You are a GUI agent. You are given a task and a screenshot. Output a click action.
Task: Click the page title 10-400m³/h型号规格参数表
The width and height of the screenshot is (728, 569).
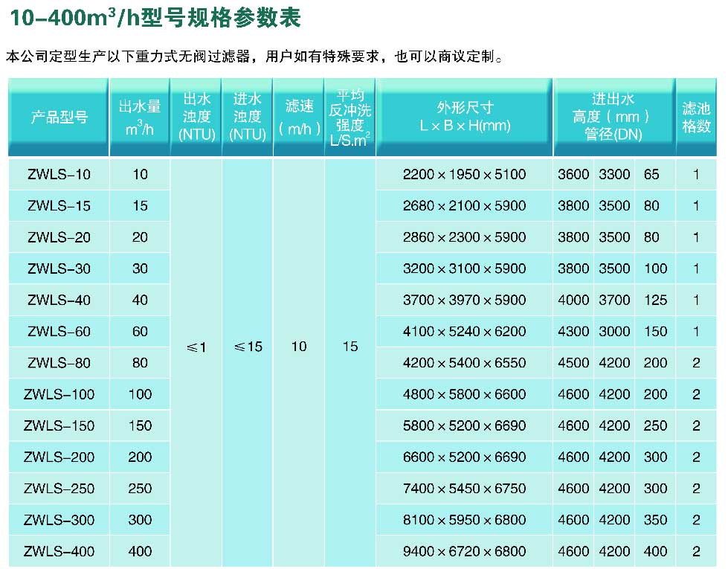coord(155,18)
